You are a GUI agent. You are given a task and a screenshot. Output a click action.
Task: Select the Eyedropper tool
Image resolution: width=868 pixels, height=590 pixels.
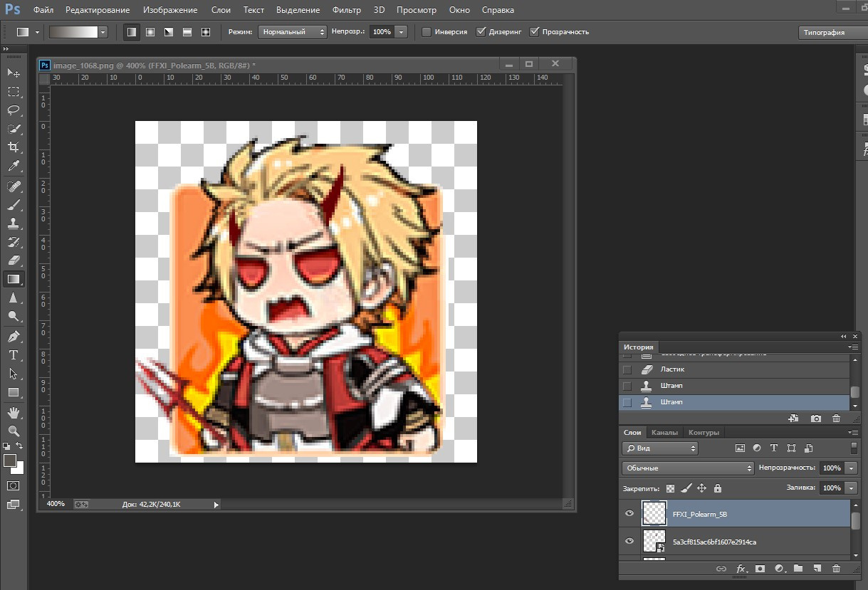[x=14, y=166]
